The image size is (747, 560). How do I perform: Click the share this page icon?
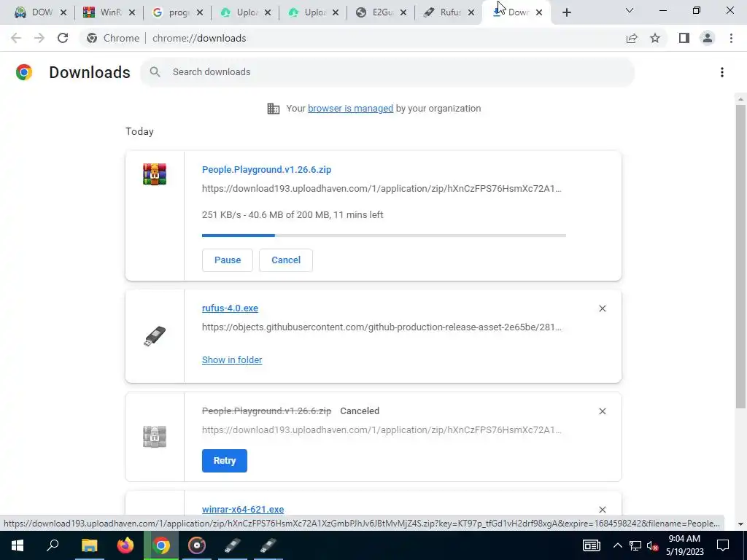coord(632,38)
